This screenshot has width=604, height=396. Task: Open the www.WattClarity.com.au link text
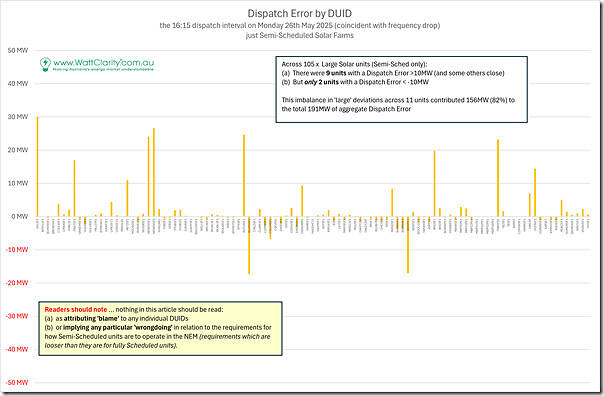pyautogui.click(x=104, y=62)
